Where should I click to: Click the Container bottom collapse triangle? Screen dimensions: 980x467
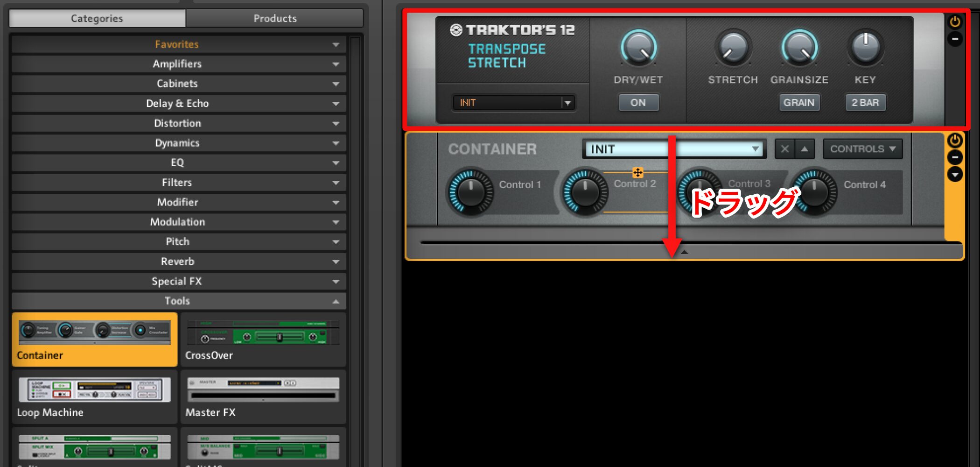click(684, 252)
